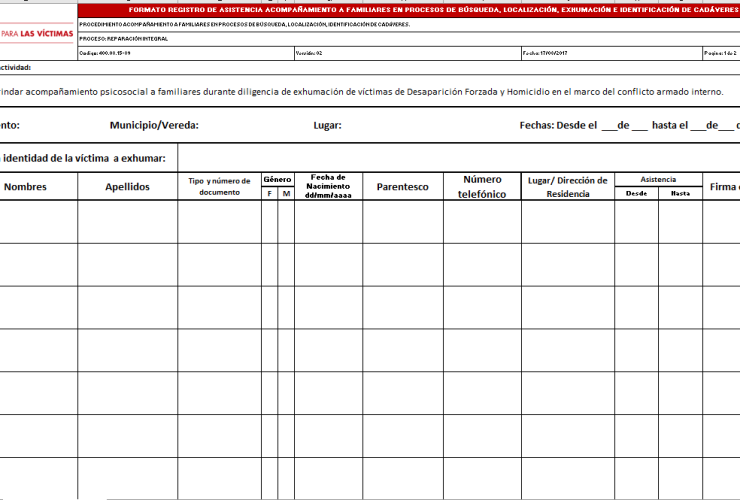Click the 'Hasta' sub-header under Asistencia

click(x=680, y=193)
